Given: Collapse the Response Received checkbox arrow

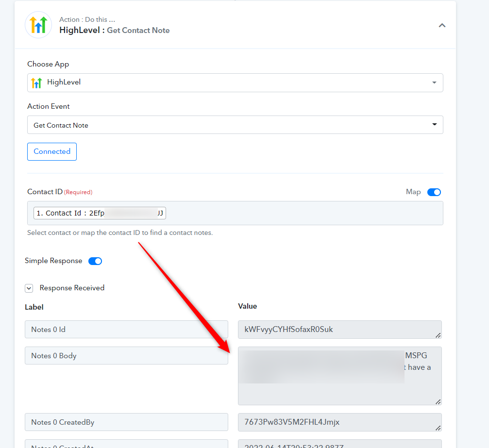Looking at the screenshot, I should (x=29, y=288).
